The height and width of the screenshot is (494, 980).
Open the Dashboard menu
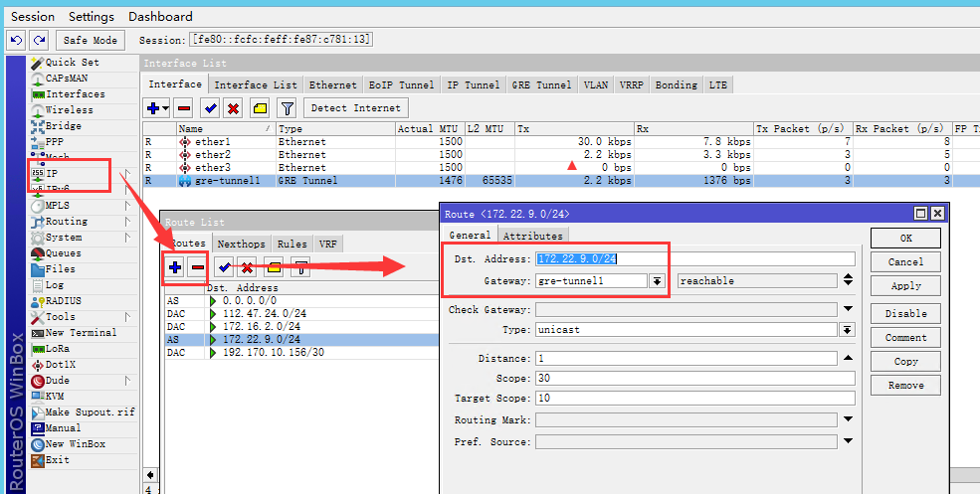160,17
